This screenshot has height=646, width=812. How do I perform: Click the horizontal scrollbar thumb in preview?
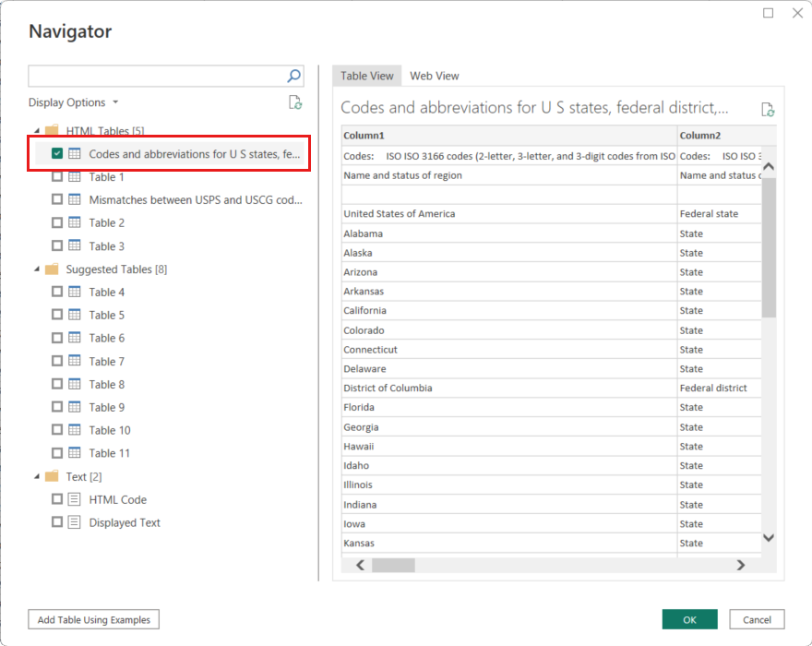click(x=393, y=565)
